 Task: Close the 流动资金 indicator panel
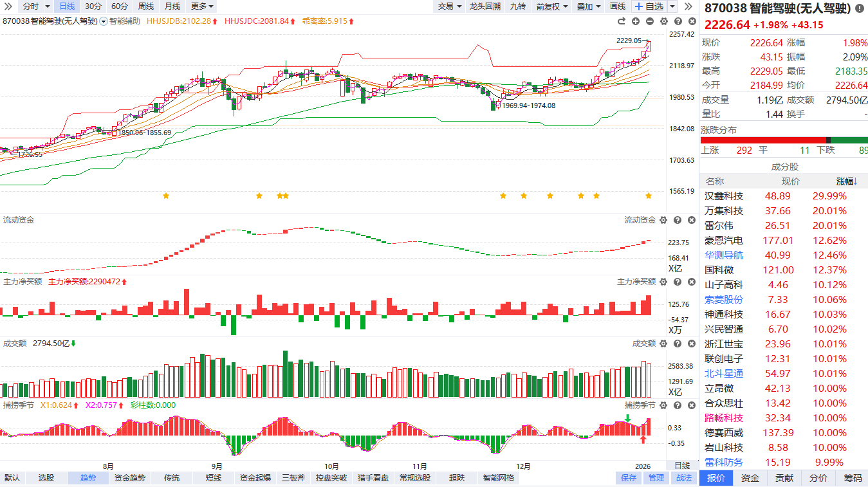[691, 220]
